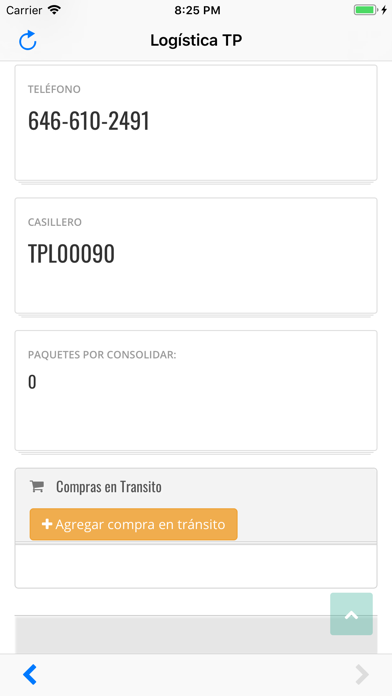Tap the shopping cart icon

point(36,487)
